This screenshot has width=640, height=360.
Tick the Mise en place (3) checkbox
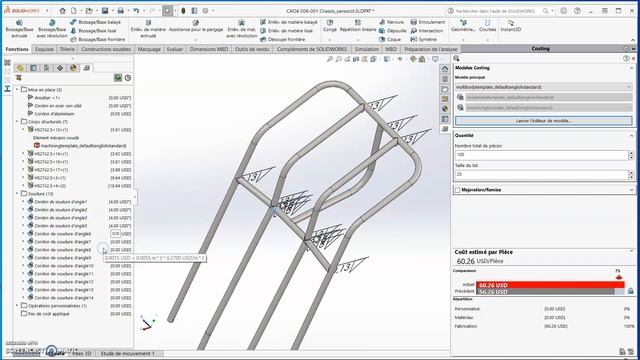(24, 89)
